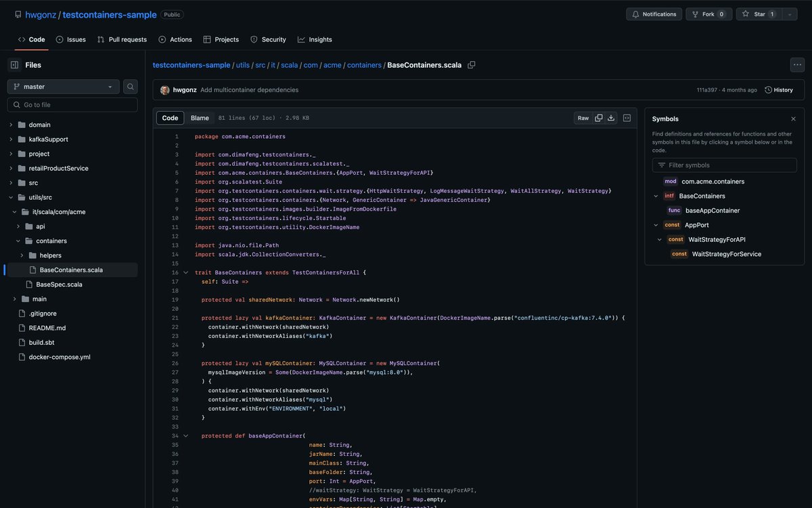Fold the baseAppContainer code block chevron
The width and height of the screenshot is (812, 508).
point(185,436)
